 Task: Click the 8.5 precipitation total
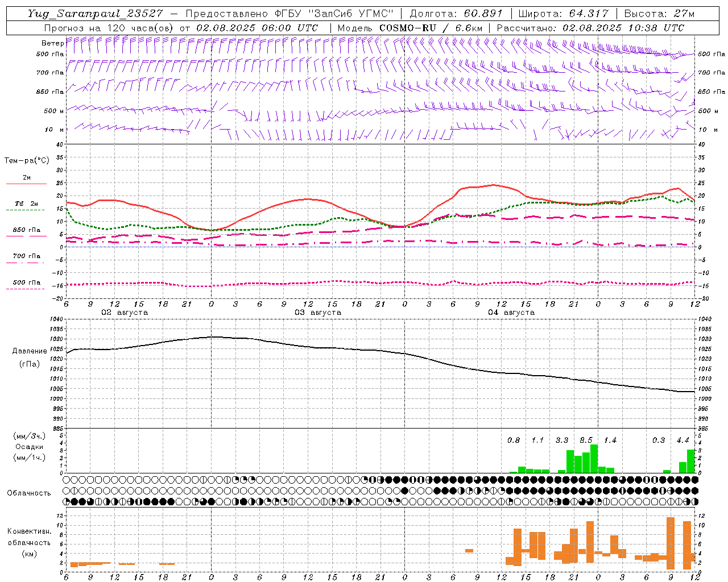click(586, 440)
